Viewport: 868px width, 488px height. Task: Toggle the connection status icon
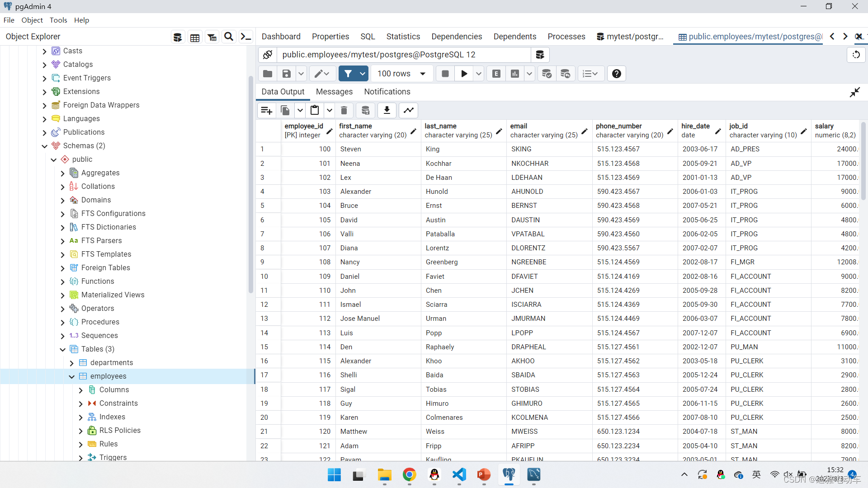[268, 55]
